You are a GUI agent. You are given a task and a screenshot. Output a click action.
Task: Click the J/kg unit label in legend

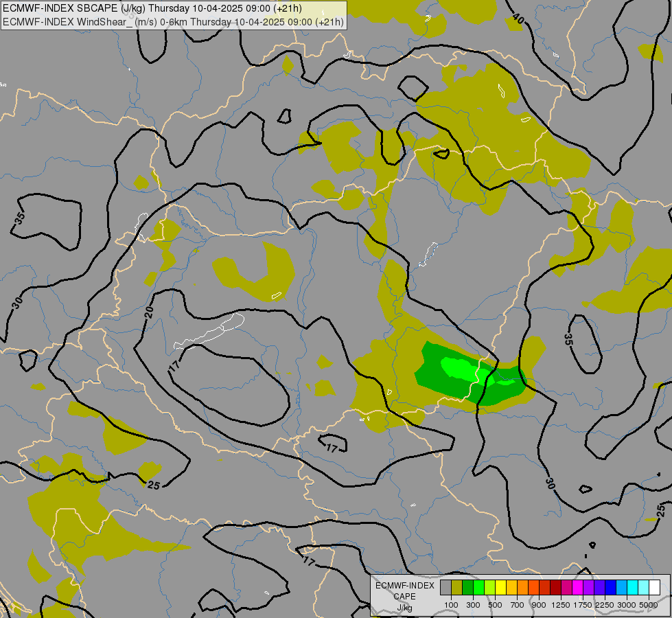405,608
